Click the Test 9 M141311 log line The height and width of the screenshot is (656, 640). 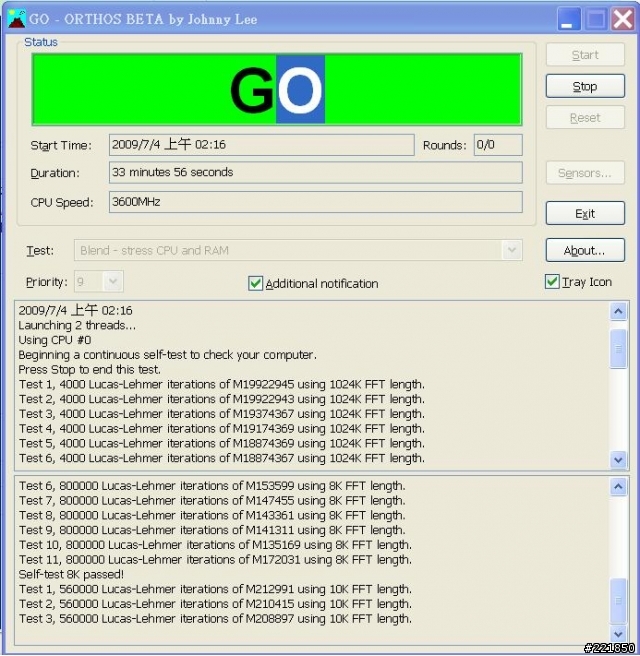coord(212,530)
